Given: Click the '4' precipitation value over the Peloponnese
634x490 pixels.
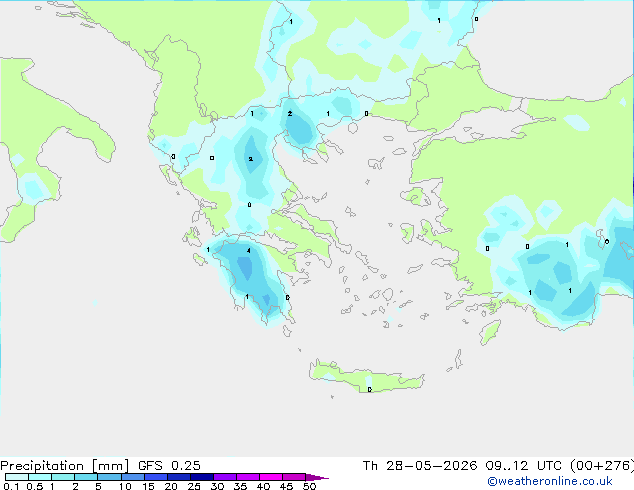Looking at the screenshot, I should click(x=249, y=251).
